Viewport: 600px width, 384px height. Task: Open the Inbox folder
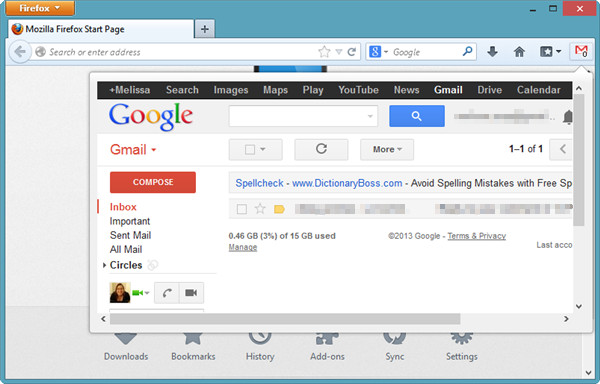pos(123,207)
